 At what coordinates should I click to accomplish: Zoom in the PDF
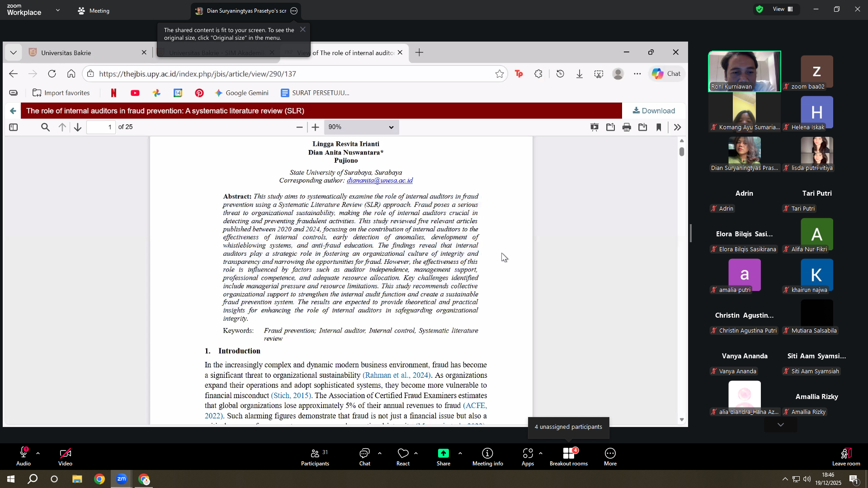pyautogui.click(x=315, y=127)
